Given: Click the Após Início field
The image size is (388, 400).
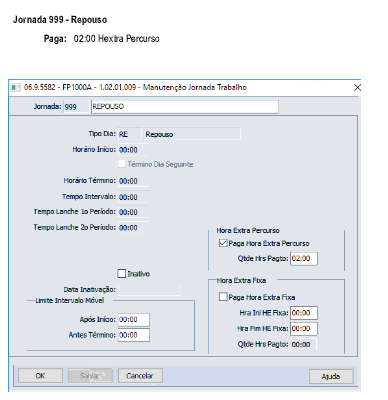Looking at the screenshot, I should click(x=134, y=319).
